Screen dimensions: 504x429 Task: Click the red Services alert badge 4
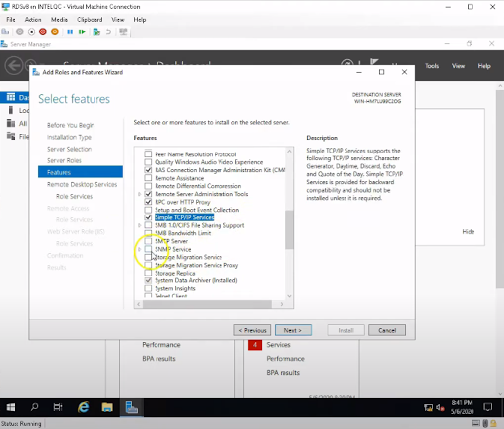pyautogui.click(x=255, y=345)
